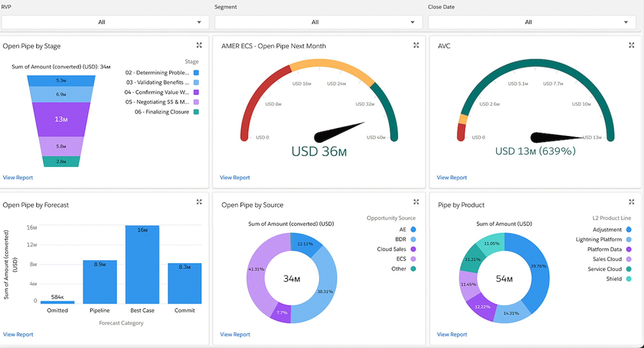Expand the Open Pipe by Forecast chart
Viewport: 644px width, 348px height.
pyautogui.click(x=199, y=202)
